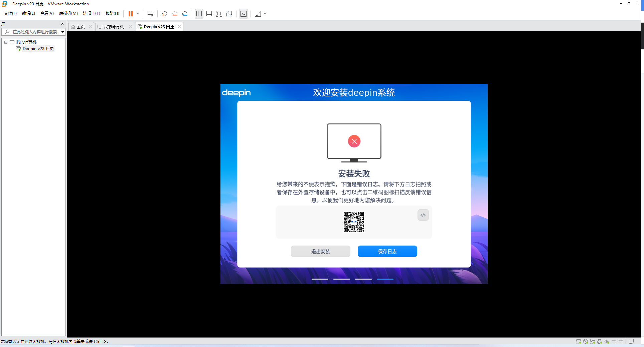
Task: Restore down the VMware Workstation window
Action: [x=629, y=4]
